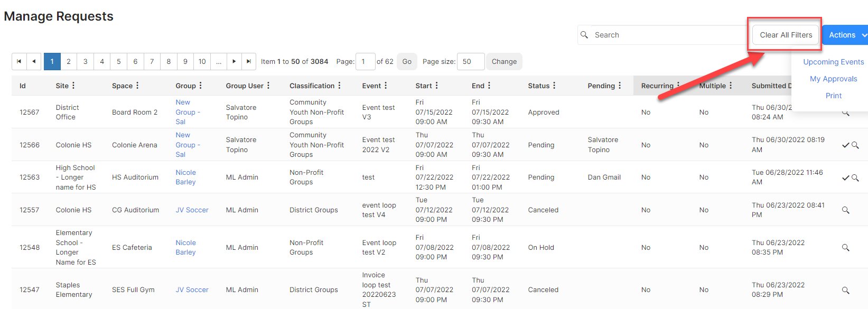
Task: Select My Approvals from Actions menu
Action: [x=834, y=79]
